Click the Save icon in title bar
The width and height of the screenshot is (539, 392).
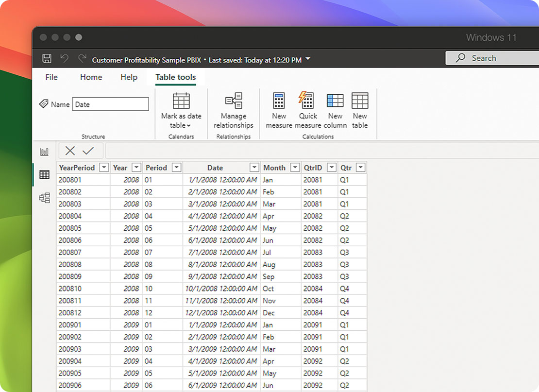point(47,59)
